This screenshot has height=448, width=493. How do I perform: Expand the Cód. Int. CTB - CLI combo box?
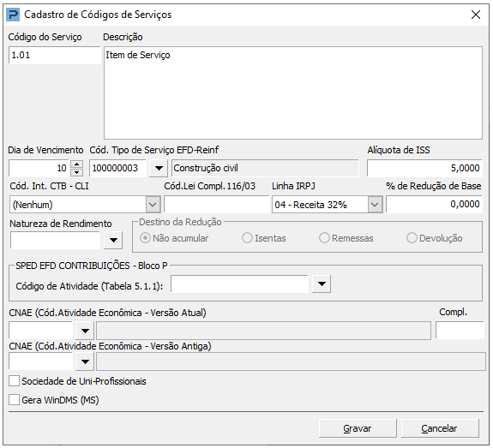coord(153,205)
